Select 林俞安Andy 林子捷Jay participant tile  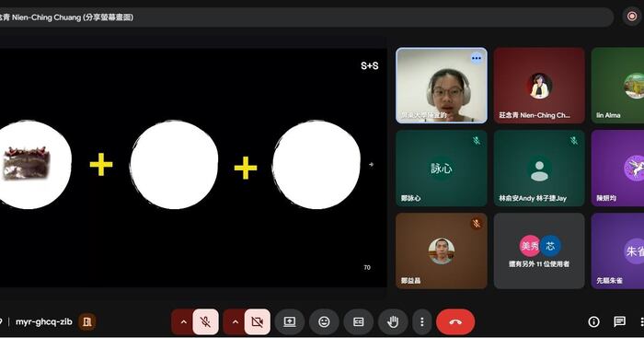tap(539, 169)
